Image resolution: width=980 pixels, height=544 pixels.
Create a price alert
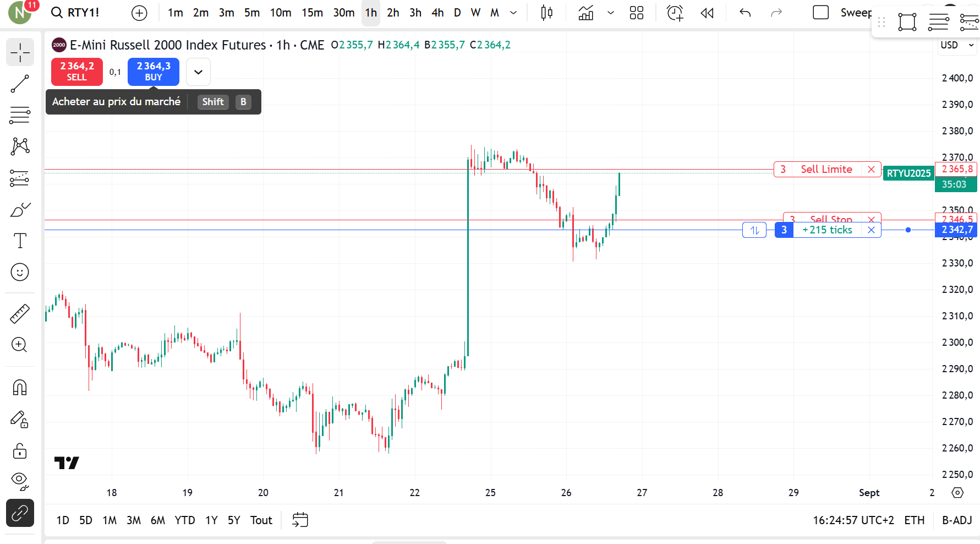(675, 13)
